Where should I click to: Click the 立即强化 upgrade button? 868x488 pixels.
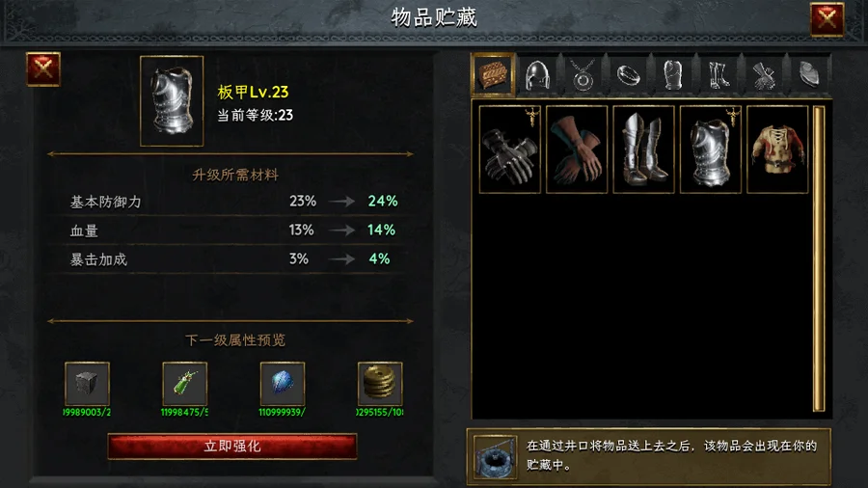(x=232, y=446)
